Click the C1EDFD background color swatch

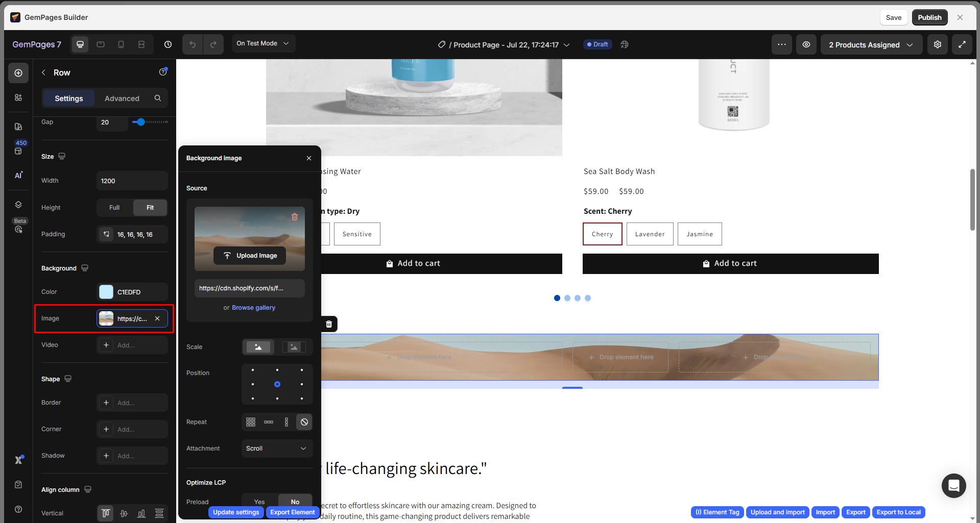(x=106, y=292)
